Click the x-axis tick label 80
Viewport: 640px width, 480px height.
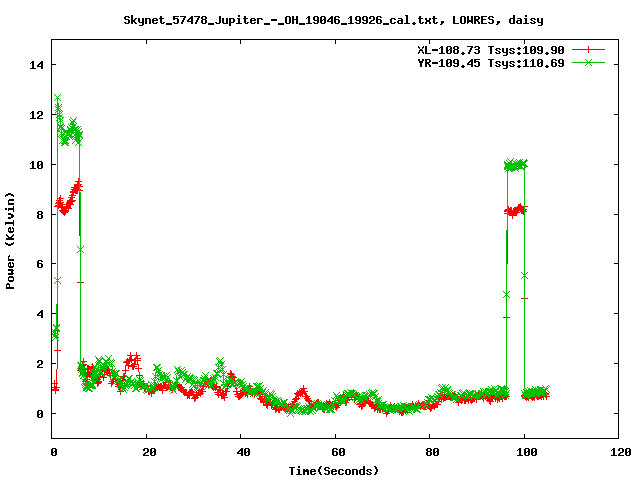point(432,452)
